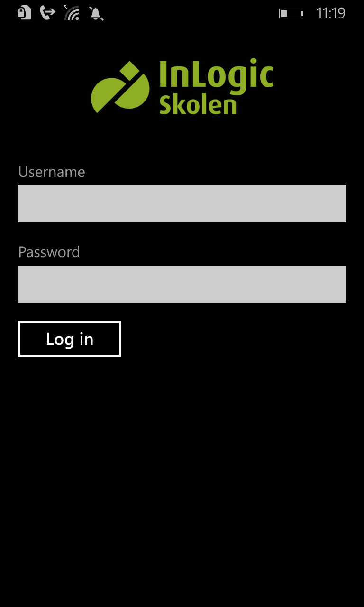Select the gray box below Password

coord(182,284)
